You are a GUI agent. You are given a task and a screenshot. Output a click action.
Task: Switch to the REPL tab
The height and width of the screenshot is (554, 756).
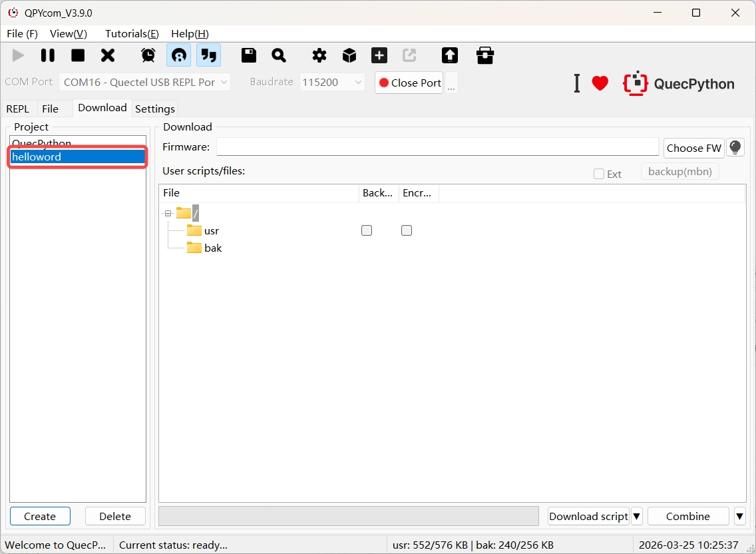click(x=18, y=109)
